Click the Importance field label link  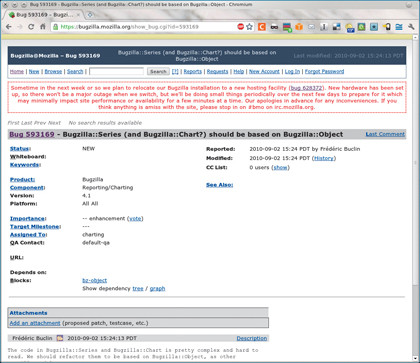coord(28,218)
